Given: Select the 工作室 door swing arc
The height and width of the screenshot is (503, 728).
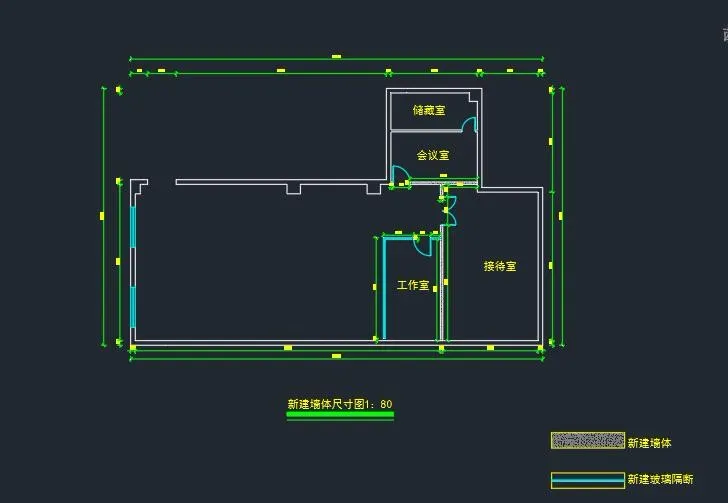Looking at the screenshot, I should click(422, 246).
